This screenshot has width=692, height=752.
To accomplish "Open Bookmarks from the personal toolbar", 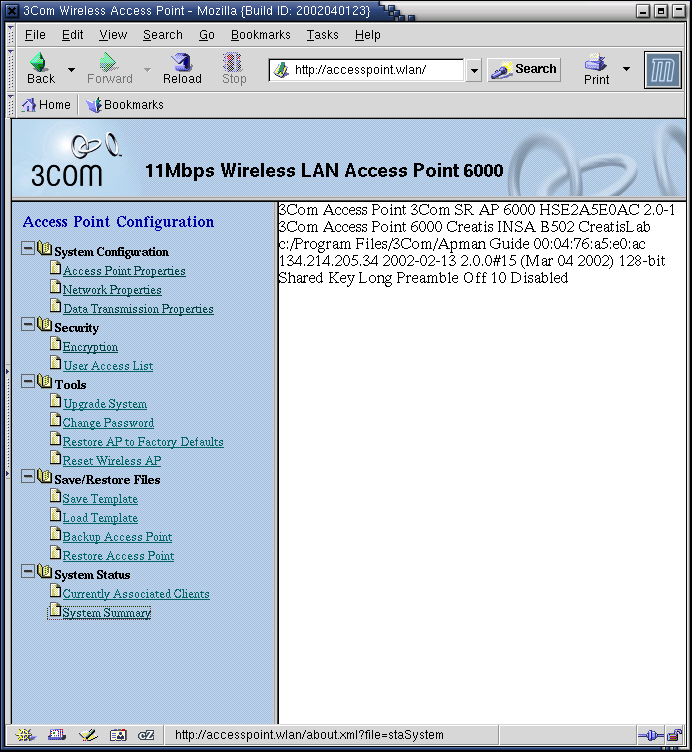I will click(x=125, y=105).
